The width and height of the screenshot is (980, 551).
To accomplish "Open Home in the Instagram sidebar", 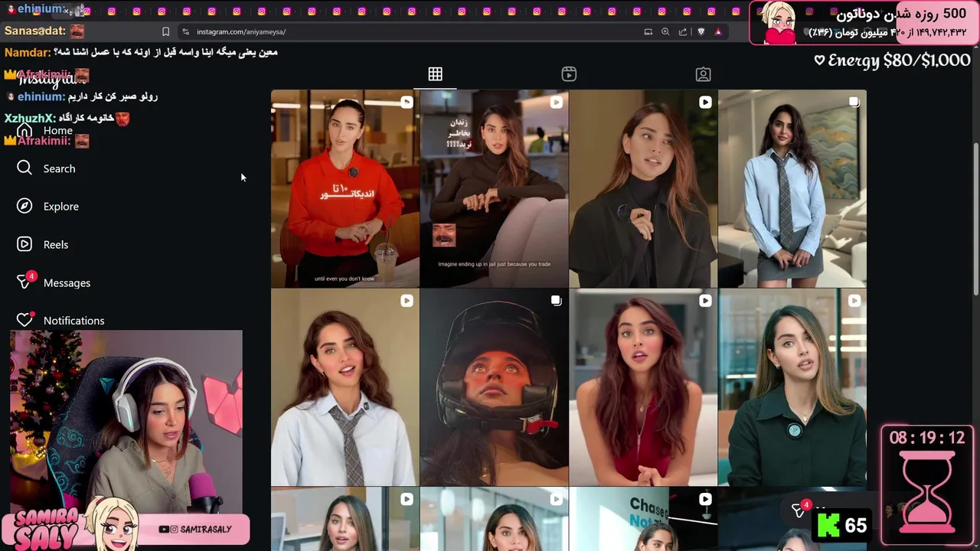I will pyautogui.click(x=45, y=130).
